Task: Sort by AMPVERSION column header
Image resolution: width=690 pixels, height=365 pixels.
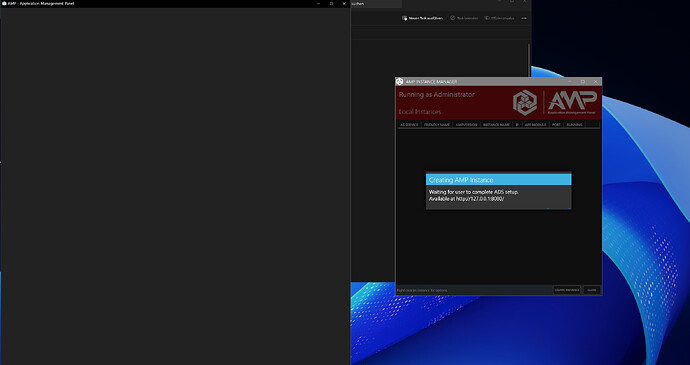Action: coord(466,125)
